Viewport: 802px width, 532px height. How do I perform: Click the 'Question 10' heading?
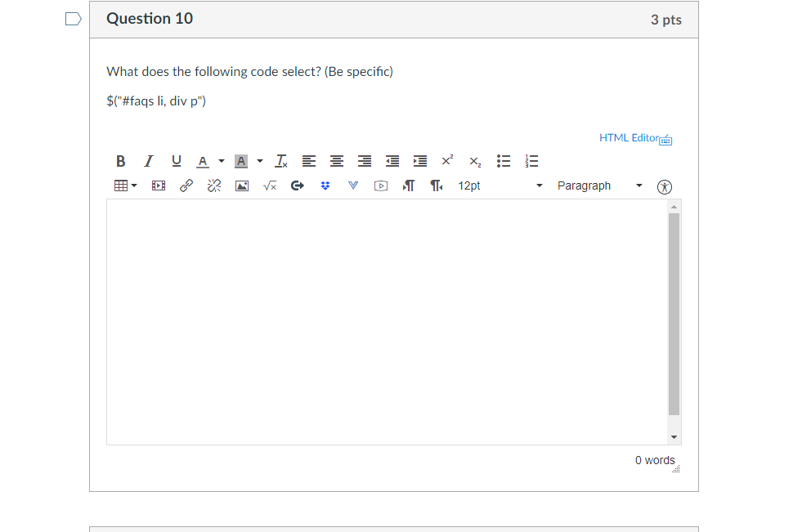tap(150, 19)
